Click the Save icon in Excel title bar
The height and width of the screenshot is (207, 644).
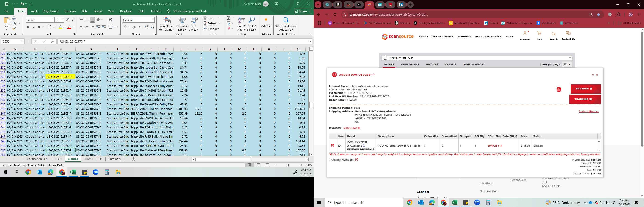(6, 4)
